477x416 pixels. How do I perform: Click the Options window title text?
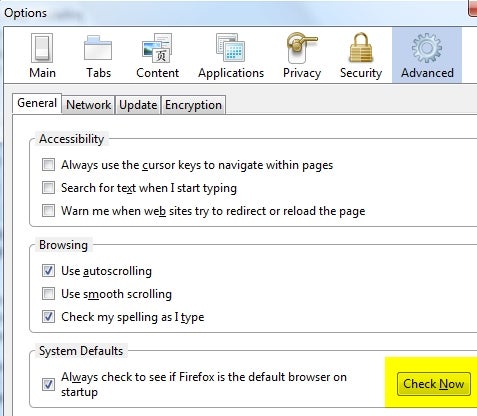tap(25, 13)
